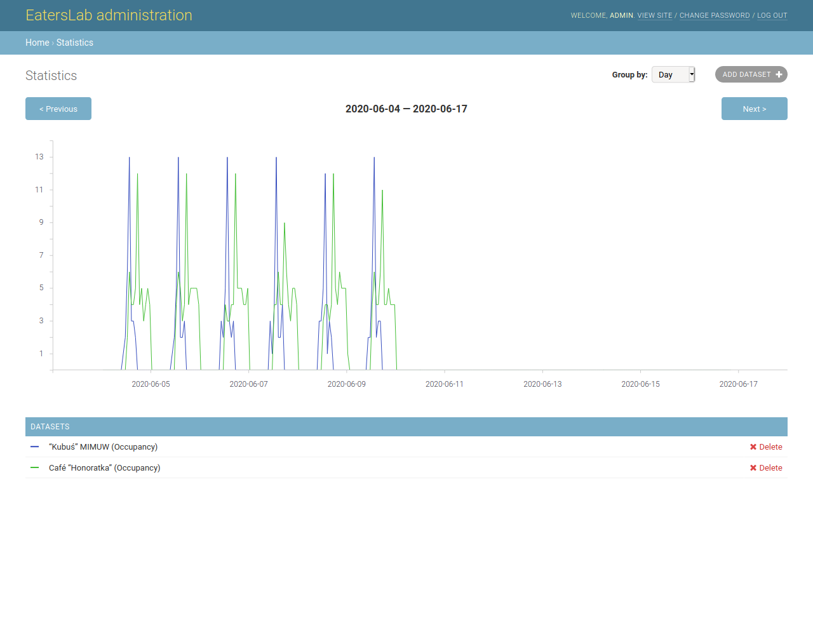Delete the Kubuś MIMUW dataset
This screenshot has width=813, height=644.
pyautogui.click(x=766, y=447)
